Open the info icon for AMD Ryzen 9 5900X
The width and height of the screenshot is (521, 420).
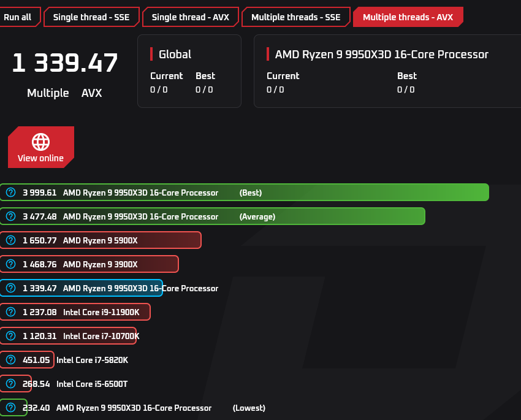point(10,240)
